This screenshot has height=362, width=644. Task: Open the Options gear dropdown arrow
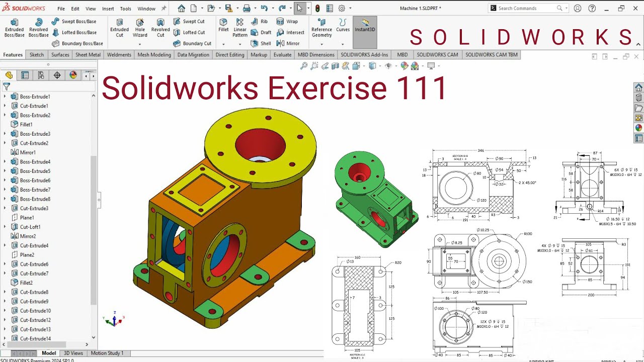click(350, 9)
